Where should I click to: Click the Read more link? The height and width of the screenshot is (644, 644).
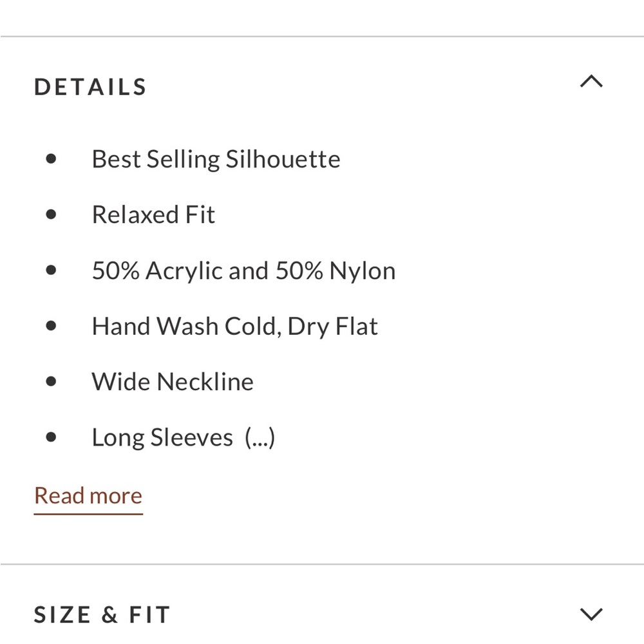(88, 496)
